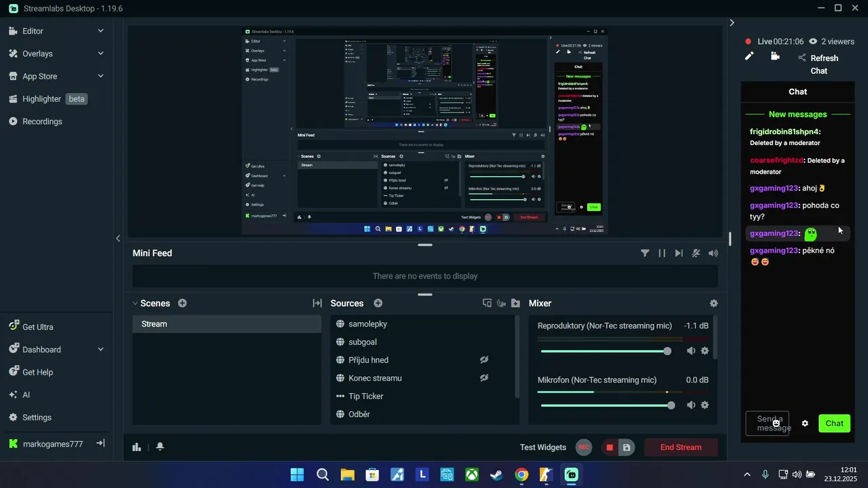Image resolution: width=868 pixels, height=488 pixels.
Task: Click green Chat send button
Action: point(834,424)
